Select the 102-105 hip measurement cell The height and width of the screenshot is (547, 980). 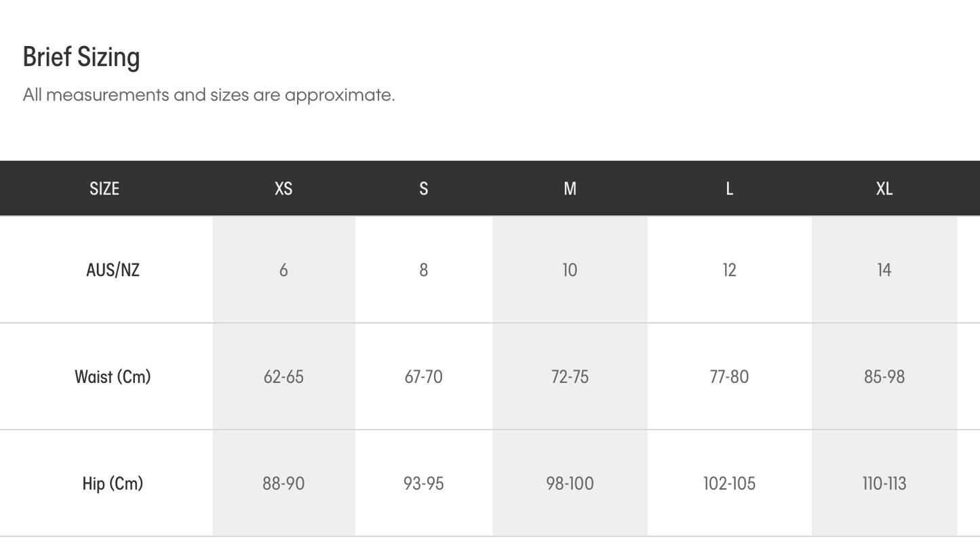[x=729, y=483]
